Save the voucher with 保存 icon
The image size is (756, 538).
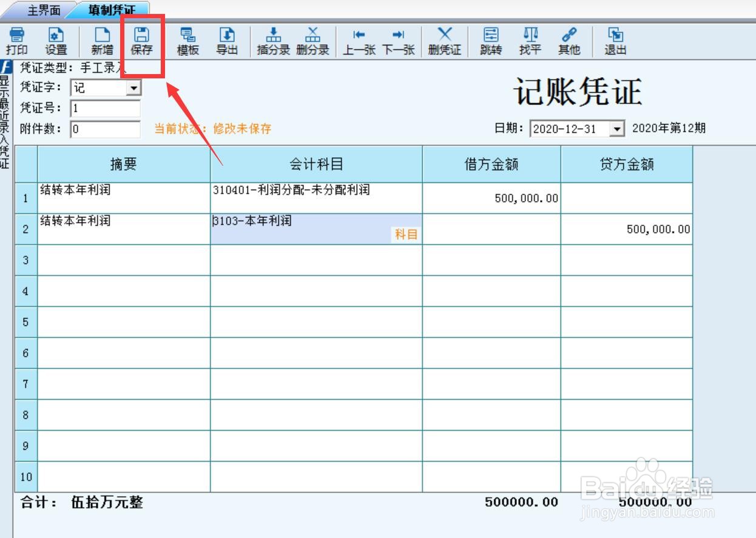click(x=142, y=41)
